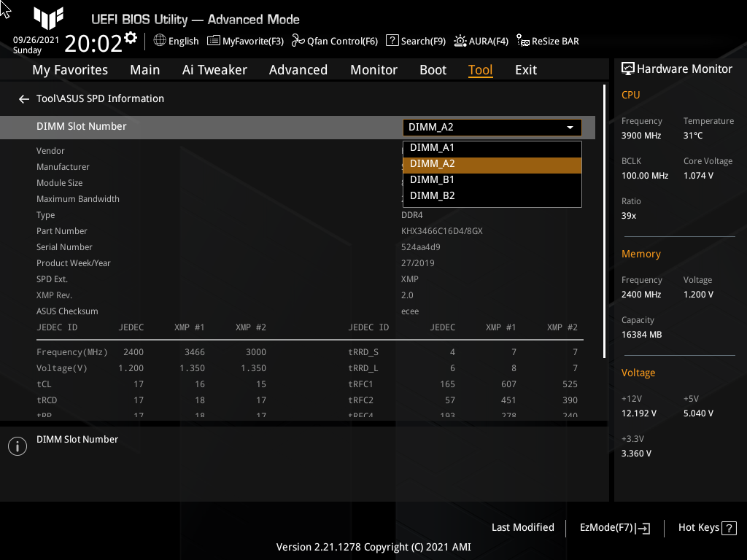Open MyFavorite settings
Viewport: 747px width, 560px height.
[x=245, y=41]
